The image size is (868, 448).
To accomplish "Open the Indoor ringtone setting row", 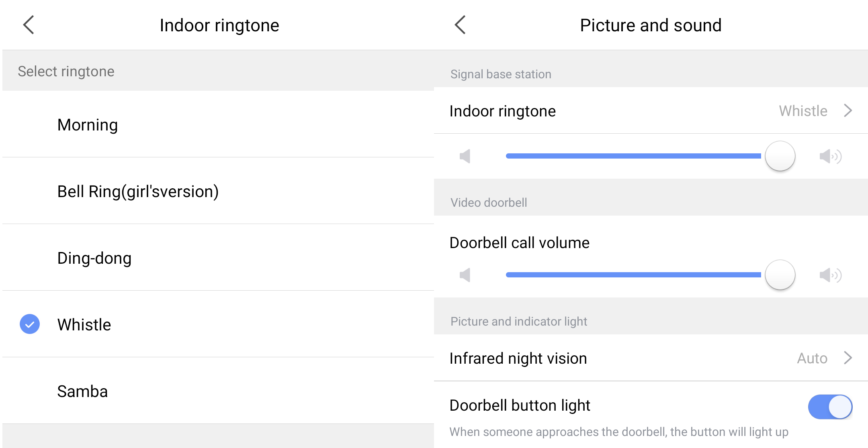I will 502,111.
